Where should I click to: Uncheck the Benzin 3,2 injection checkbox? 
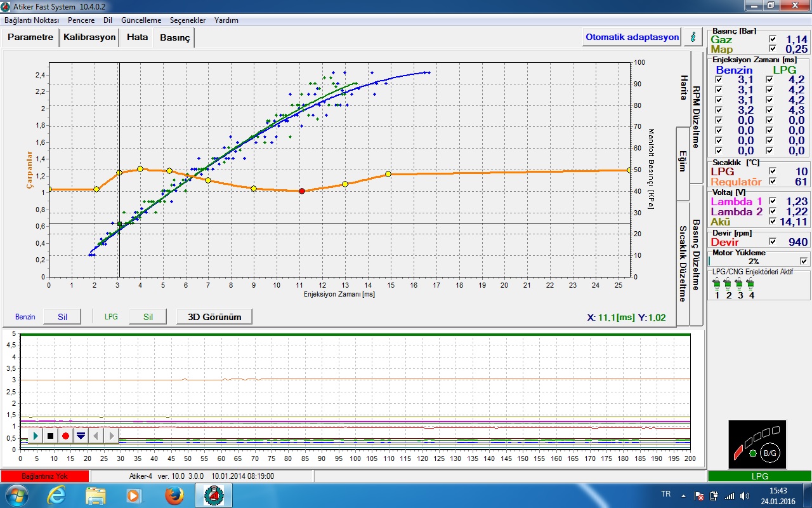[x=719, y=110]
